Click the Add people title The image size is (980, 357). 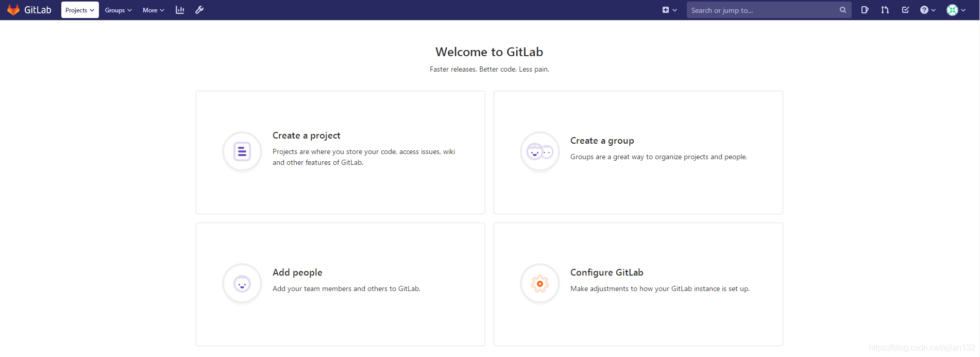click(x=297, y=273)
